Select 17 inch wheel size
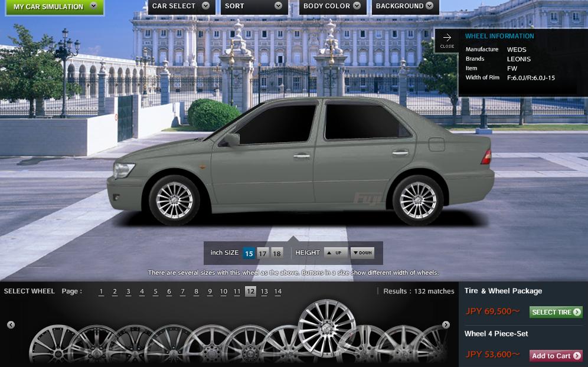Viewport: 588px width, 367px height. pos(262,253)
